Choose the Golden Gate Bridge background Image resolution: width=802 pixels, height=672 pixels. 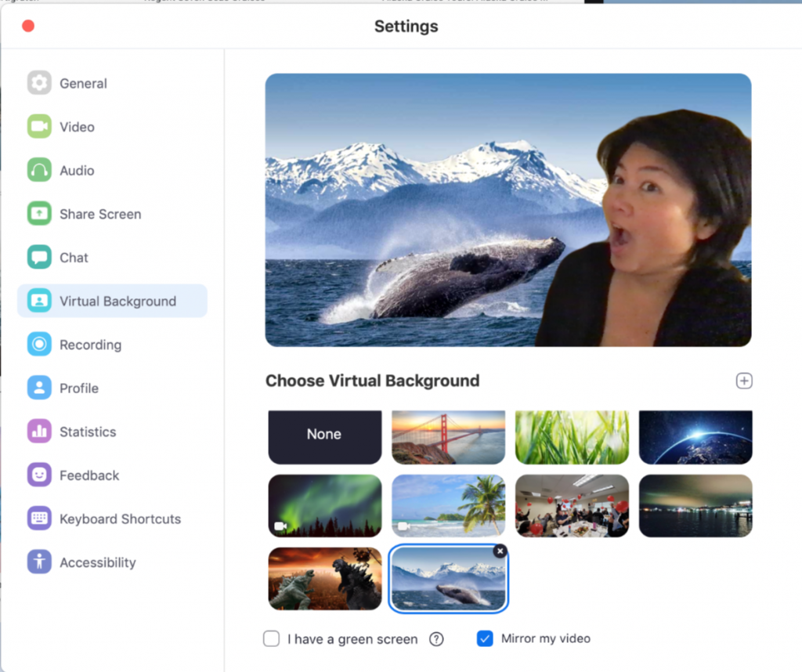448,436
